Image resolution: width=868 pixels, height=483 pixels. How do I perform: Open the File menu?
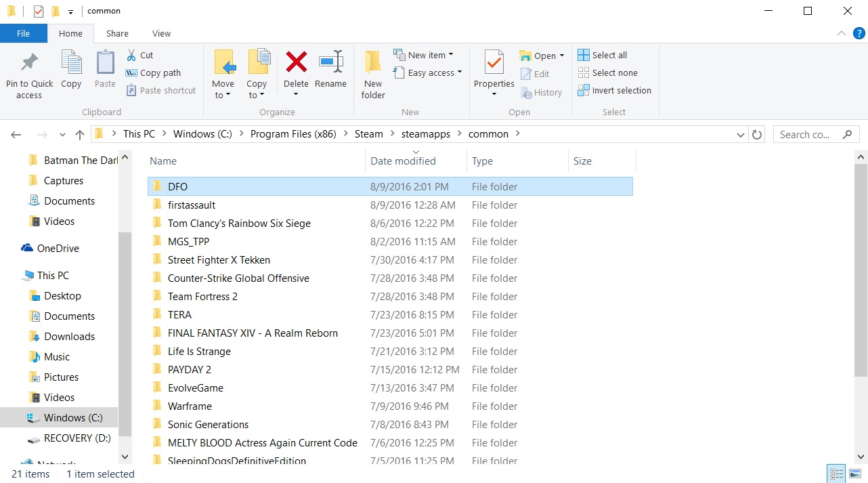tap(23, 33)
